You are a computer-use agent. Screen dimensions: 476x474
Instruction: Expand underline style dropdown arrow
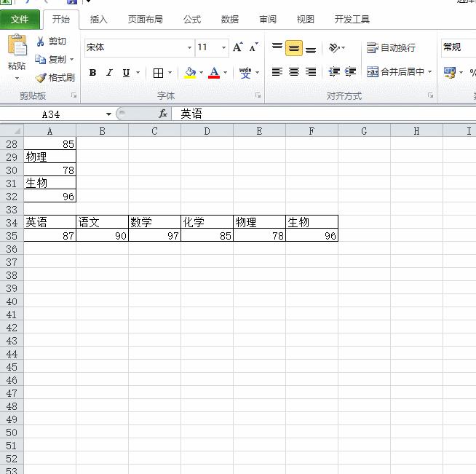coord(138,73)
